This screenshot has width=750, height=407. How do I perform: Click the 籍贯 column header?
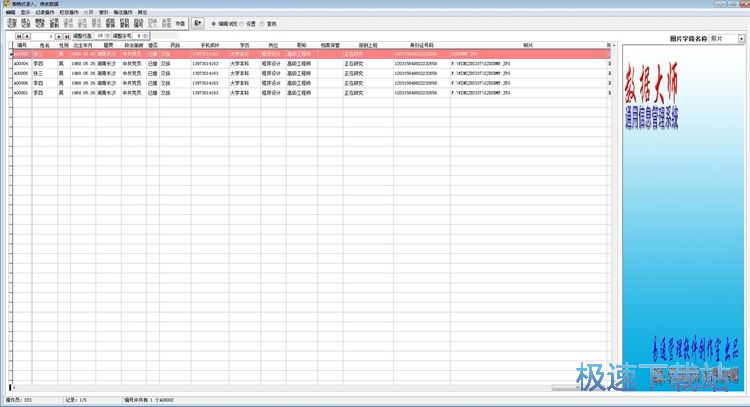(x=108, y=45)
